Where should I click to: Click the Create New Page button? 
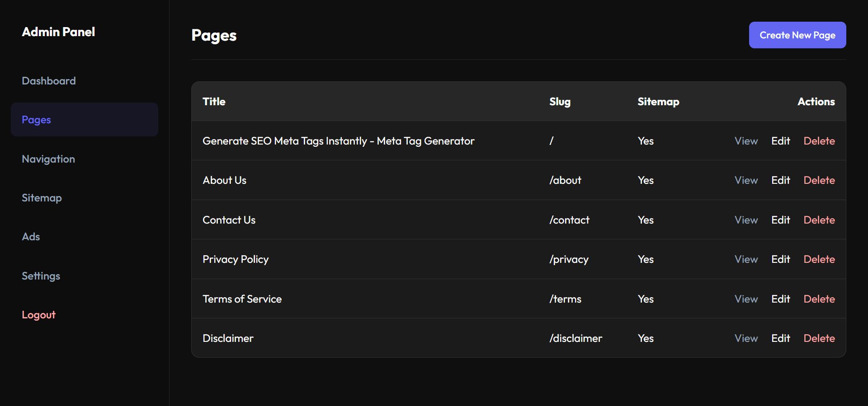click(797, 35)
